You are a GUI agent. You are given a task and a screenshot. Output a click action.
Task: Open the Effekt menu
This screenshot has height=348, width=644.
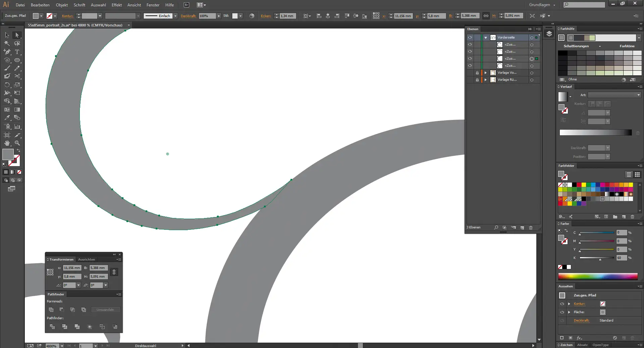116,5
